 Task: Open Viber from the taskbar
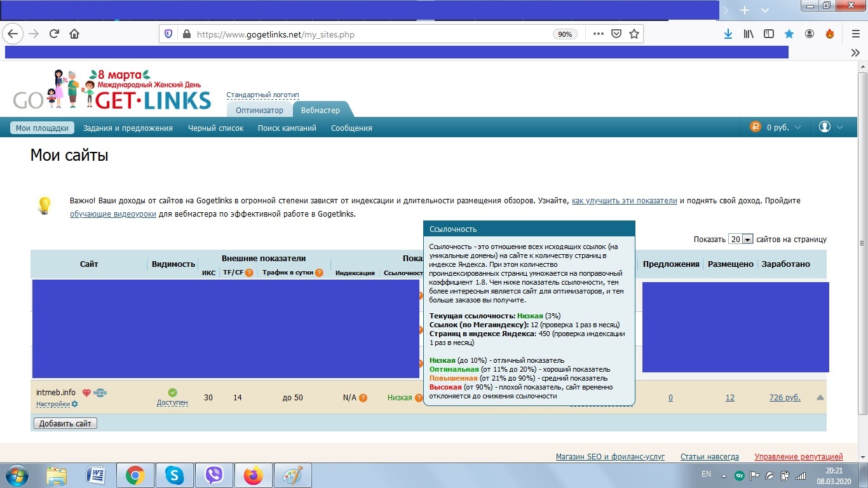(214, 475)
